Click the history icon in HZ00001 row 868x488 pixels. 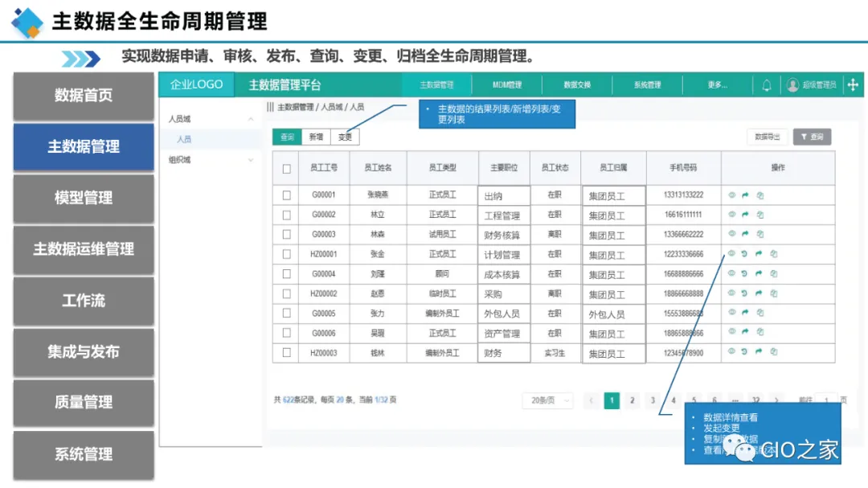tap(745, 254)
